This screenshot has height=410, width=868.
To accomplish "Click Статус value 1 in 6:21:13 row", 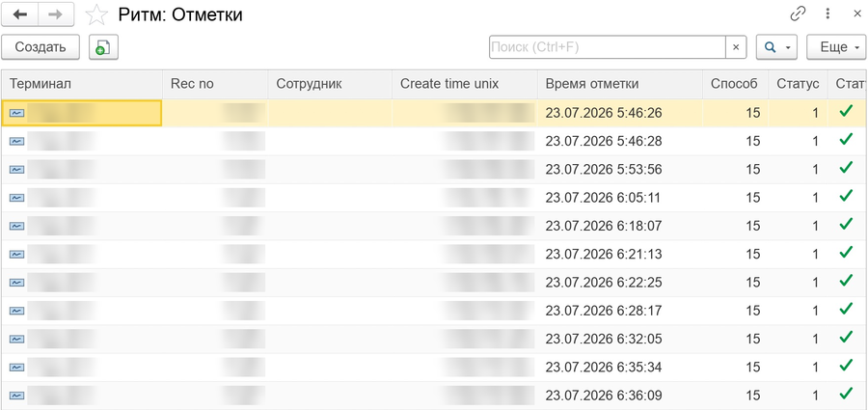I will point(815,255).
